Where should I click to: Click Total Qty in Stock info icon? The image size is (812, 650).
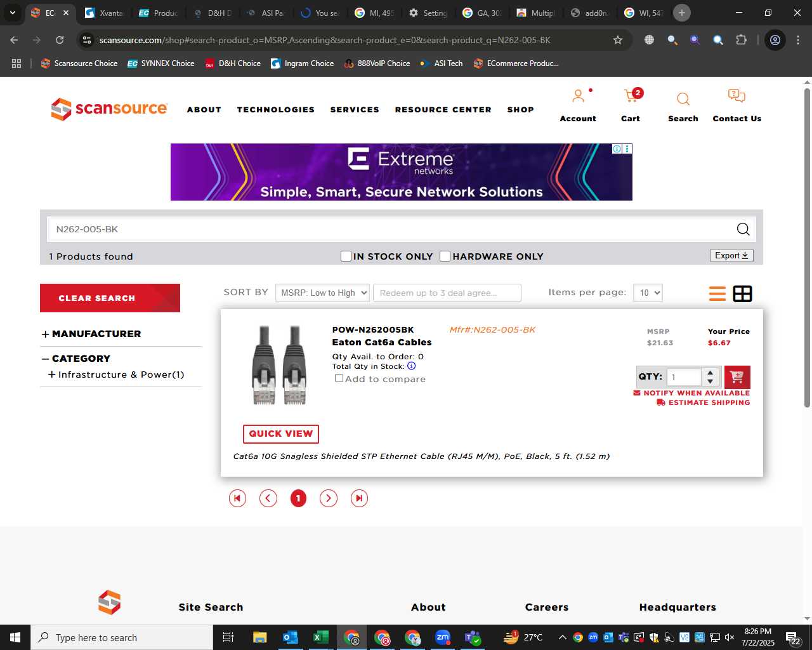point(411,366)
